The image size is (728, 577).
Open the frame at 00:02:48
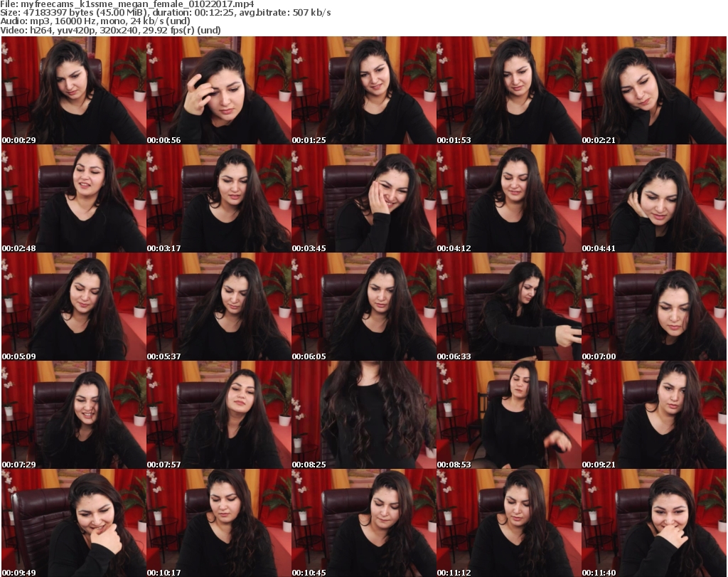(x=74, y=198)
